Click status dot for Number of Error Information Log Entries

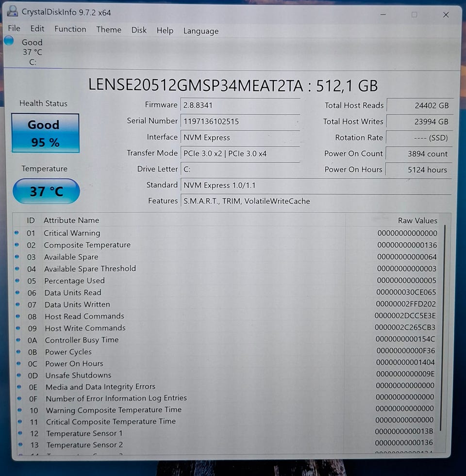click(19, 398)
